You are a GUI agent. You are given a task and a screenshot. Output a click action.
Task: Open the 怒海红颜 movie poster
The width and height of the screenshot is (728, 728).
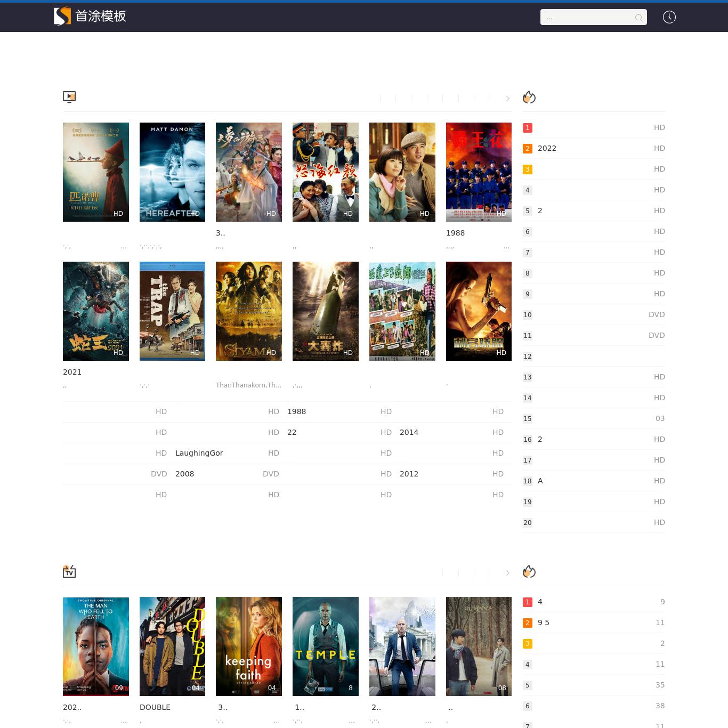[326, 172]
